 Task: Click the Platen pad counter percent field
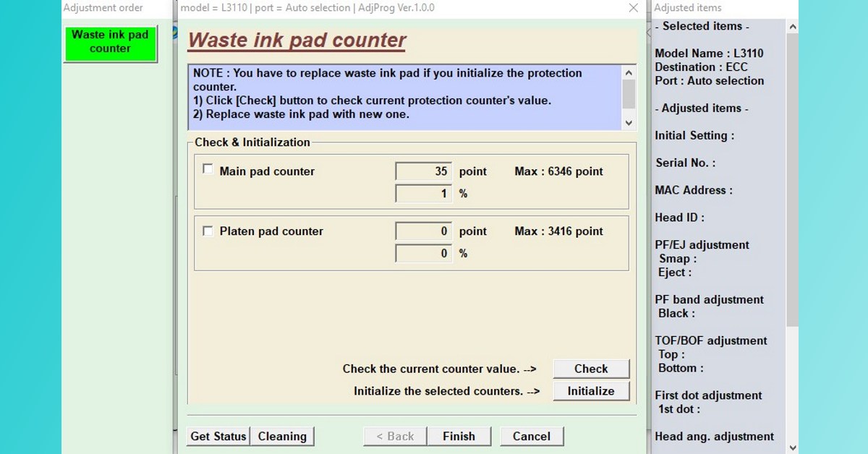click(x=424, y=254)
